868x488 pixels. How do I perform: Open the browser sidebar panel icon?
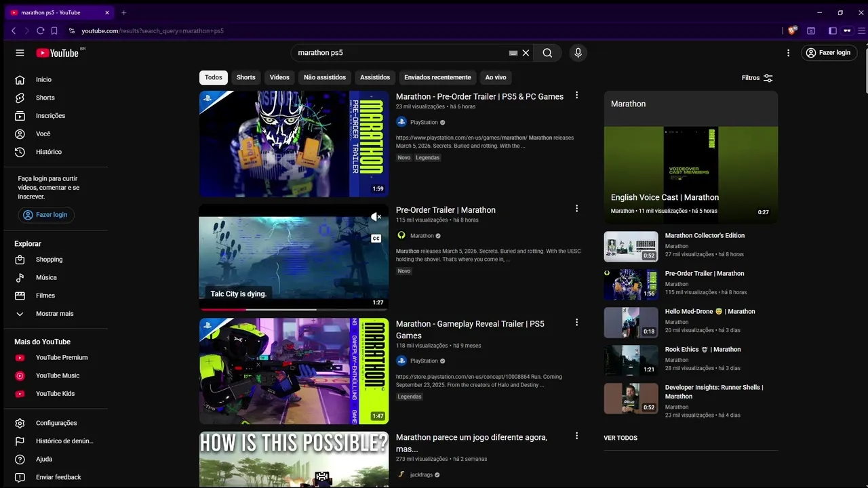833,30
